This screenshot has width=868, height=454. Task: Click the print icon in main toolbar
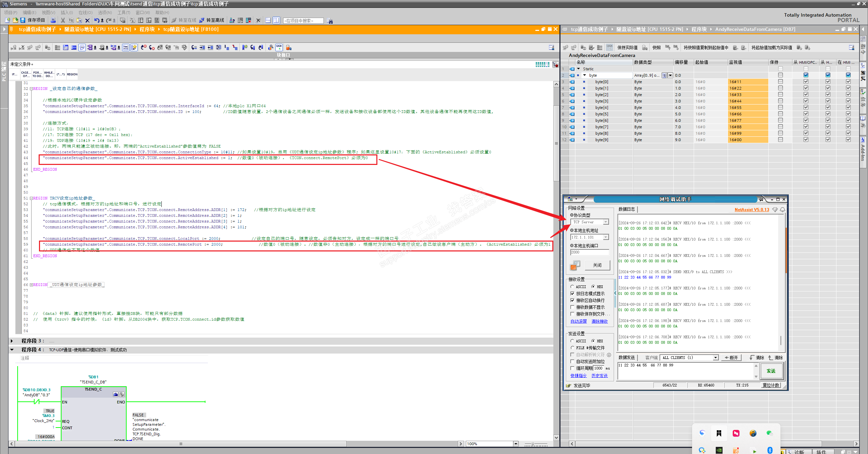point(53,20)
